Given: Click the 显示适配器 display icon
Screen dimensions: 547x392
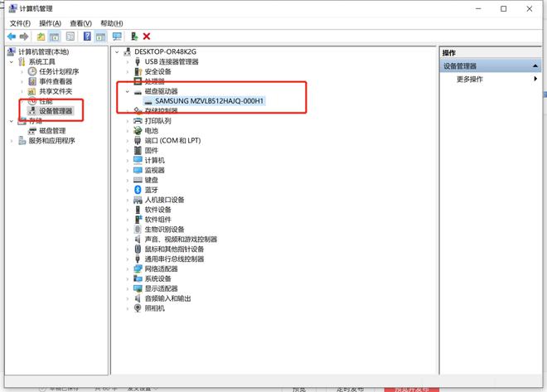Looking at the screenshot, I should point(138,288).
